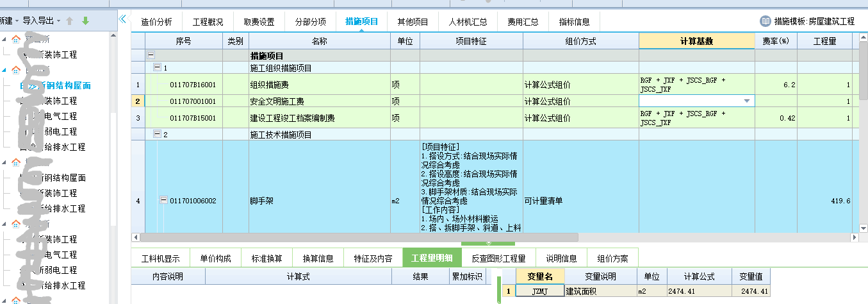Image resolution: width=868 pixels, height=304 pixels.
Task: Select the JZMJ variable name cell
Action: coord(539,291)
